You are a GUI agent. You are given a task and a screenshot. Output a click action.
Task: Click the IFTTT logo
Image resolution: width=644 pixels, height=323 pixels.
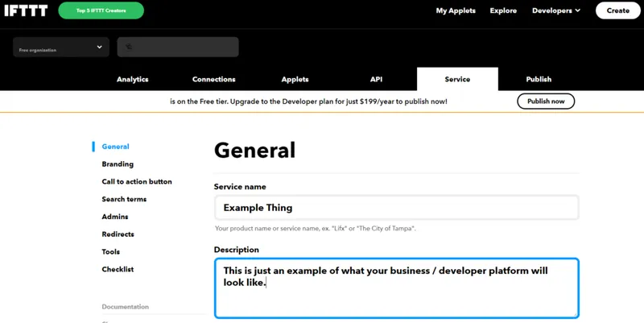26,10
